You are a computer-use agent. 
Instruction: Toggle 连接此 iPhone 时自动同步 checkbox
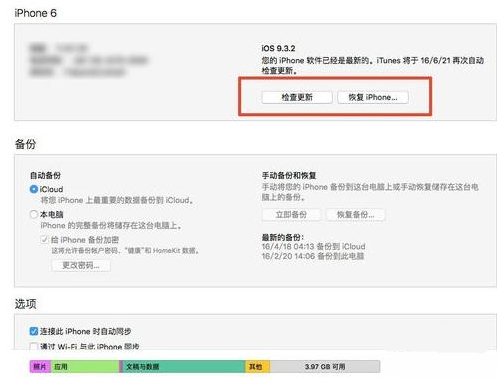[x=34, y=331]
